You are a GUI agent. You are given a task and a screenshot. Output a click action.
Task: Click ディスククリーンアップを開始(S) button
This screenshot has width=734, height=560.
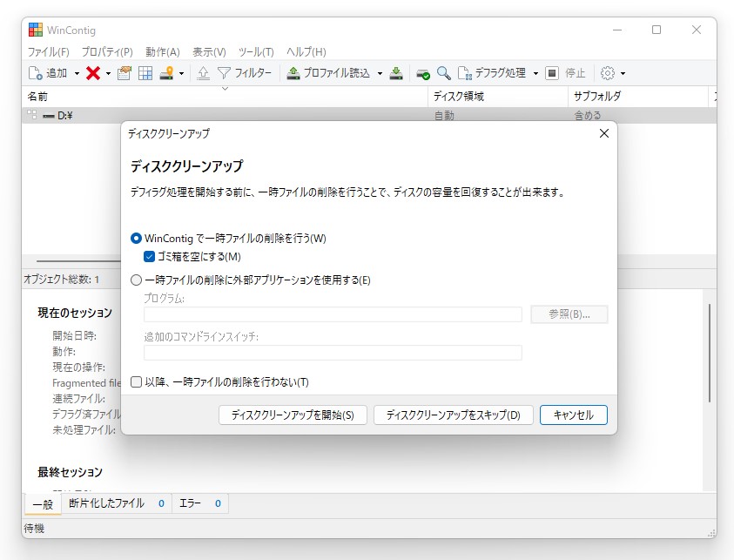293,415
